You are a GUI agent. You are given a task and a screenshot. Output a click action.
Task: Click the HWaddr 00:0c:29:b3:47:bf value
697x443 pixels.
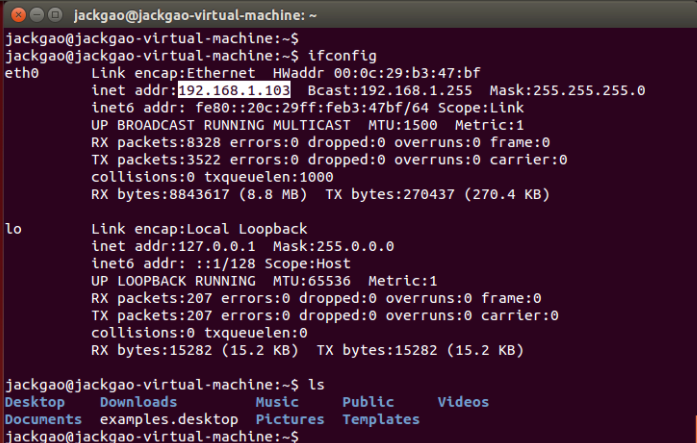point(377,73)
